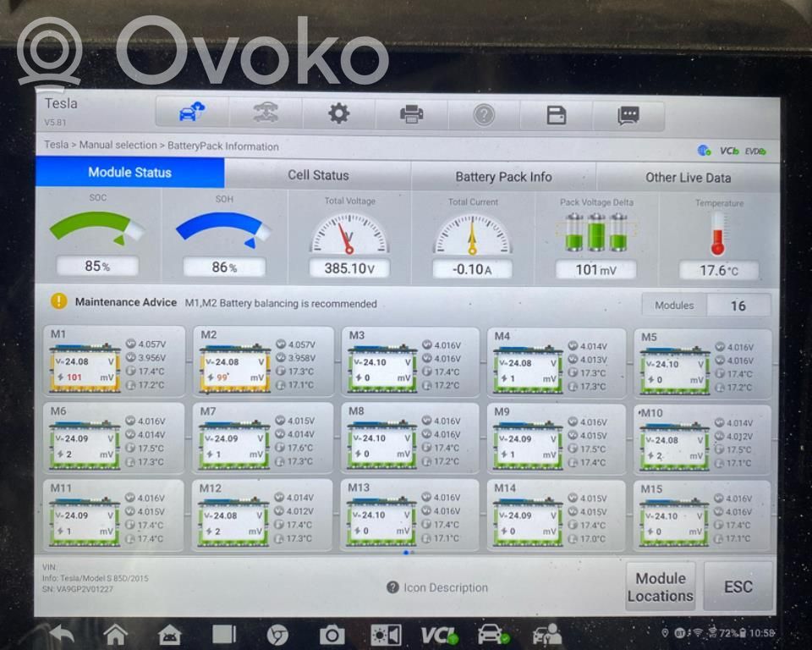Switch to the Module Status tab
Screen dimensions: 812x650
click(x=129, y=173)
